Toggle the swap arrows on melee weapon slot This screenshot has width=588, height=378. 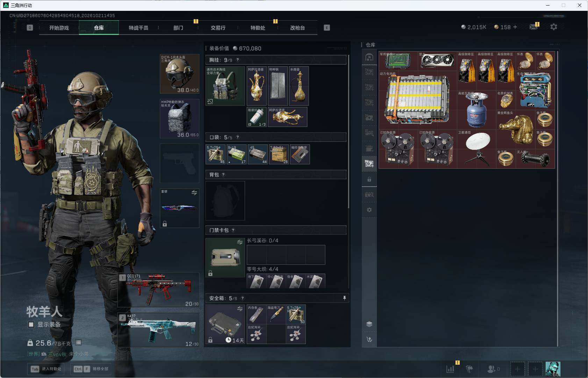(194, 192)
